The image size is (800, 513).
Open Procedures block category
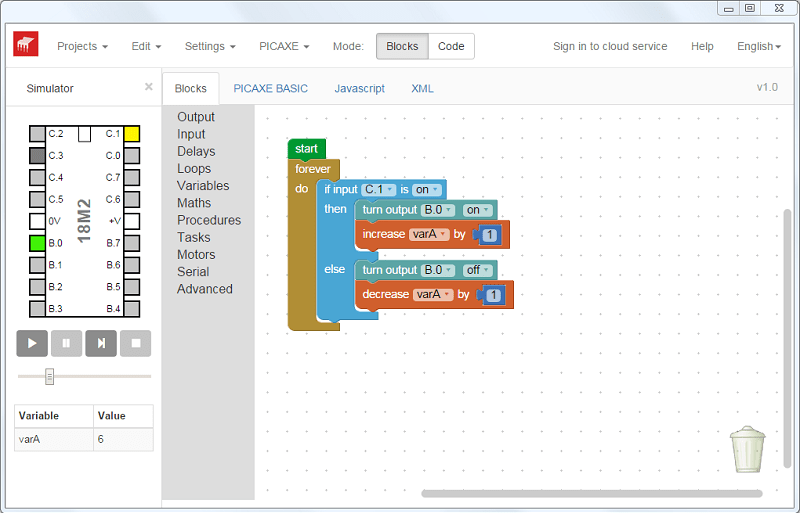209,220
